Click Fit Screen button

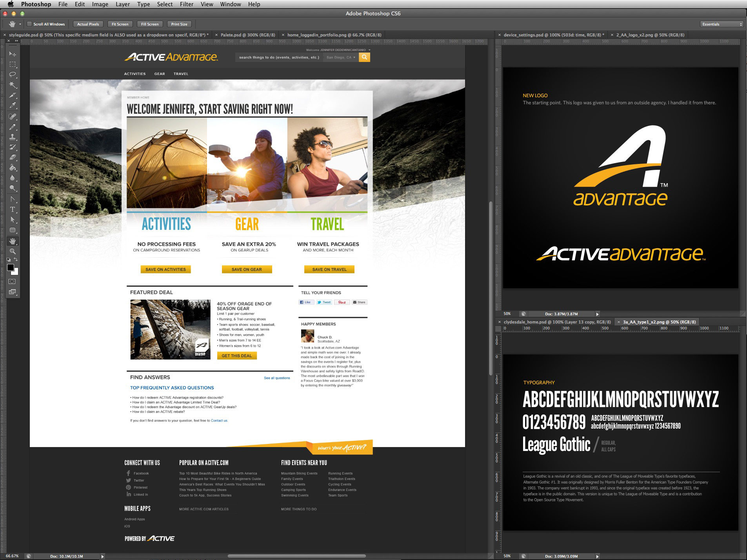[120, 24]
